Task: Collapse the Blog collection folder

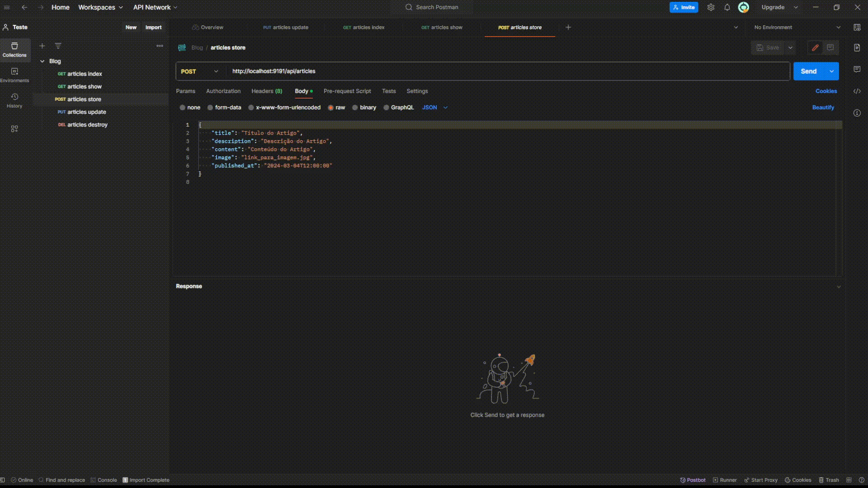Action: (x=42, y=61)
